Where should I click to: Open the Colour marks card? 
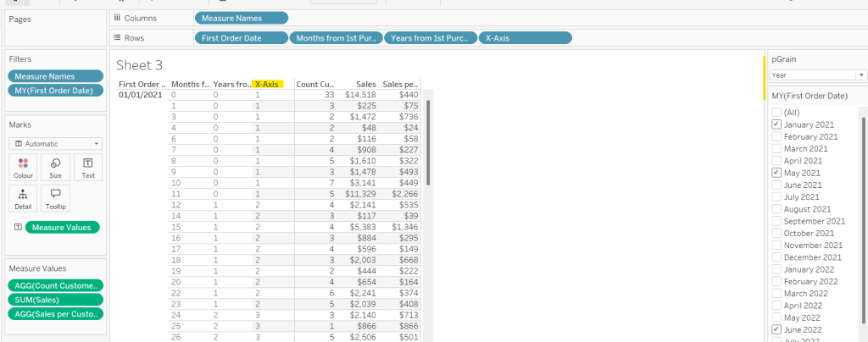(23, 167)
